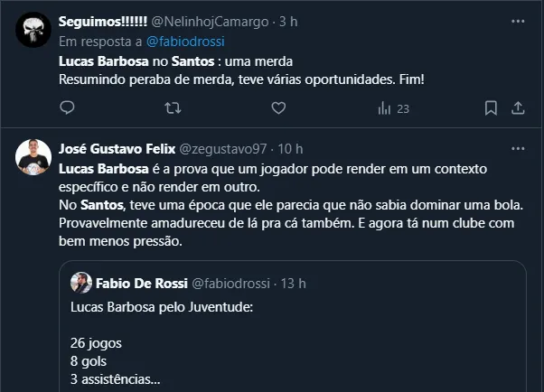Open more options for Seguimos!!!!!! tweet

coord(518,21)
